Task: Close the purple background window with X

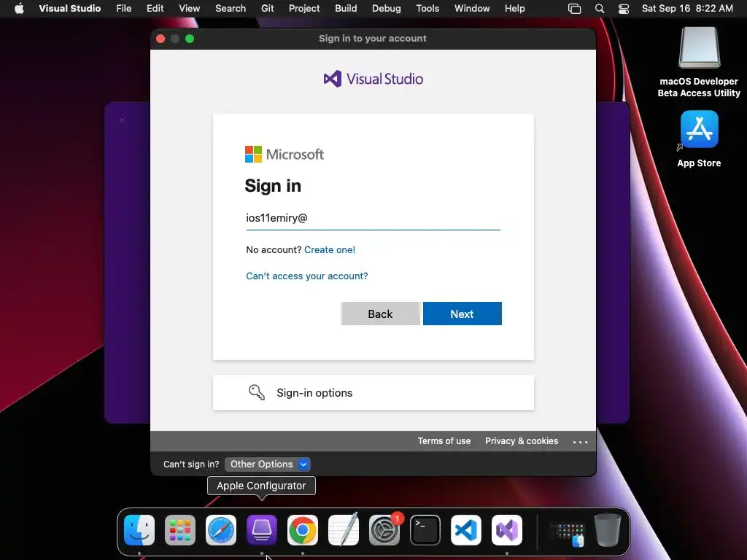Action: point(123,120)
